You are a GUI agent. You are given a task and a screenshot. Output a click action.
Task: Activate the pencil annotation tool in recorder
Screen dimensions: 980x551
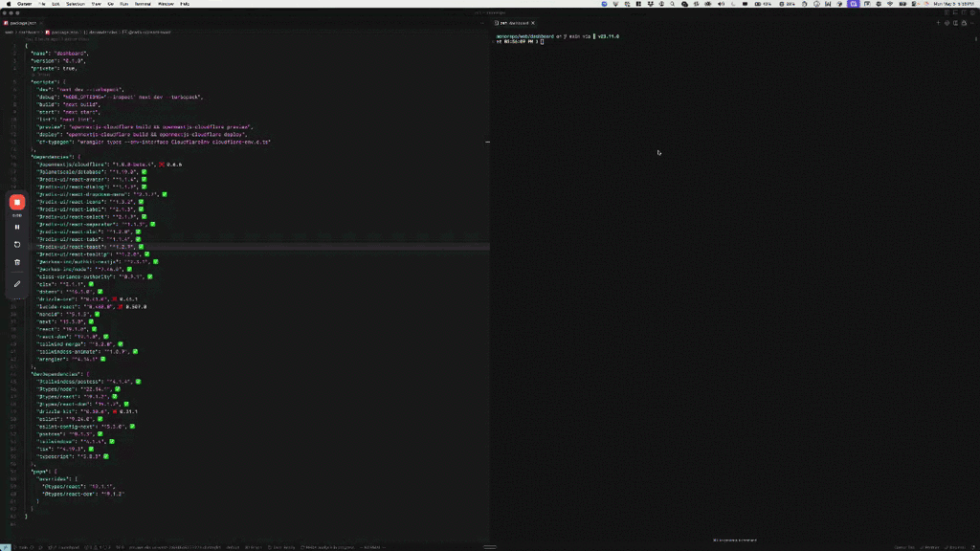tap(16, 284)
